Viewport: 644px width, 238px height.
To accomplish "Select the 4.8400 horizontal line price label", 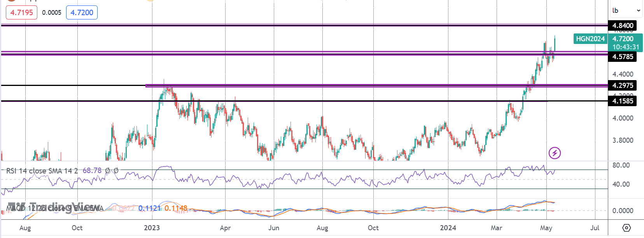I will 623,26.
